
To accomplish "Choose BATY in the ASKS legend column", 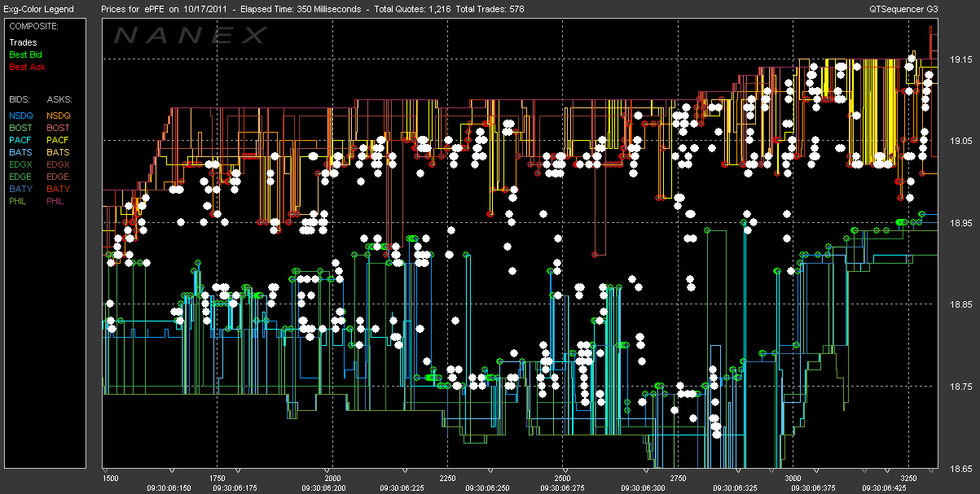I will (x=58, y=189).
